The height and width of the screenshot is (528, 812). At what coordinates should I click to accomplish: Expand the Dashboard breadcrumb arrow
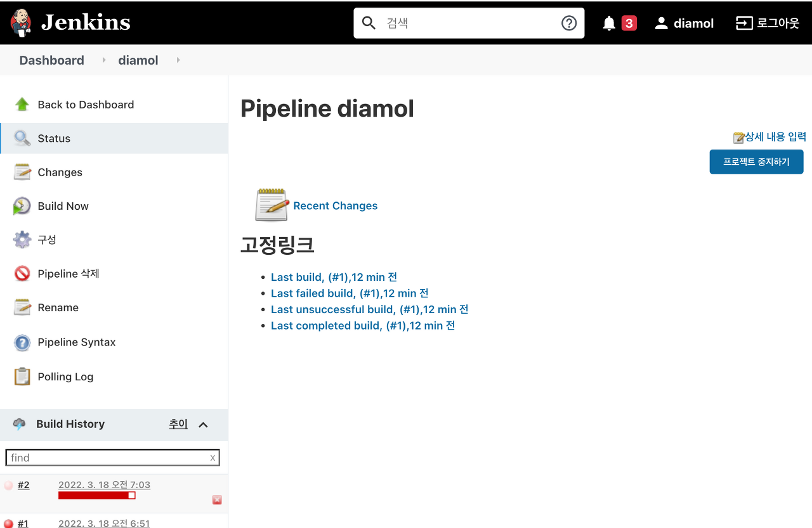tap(104, 60)
